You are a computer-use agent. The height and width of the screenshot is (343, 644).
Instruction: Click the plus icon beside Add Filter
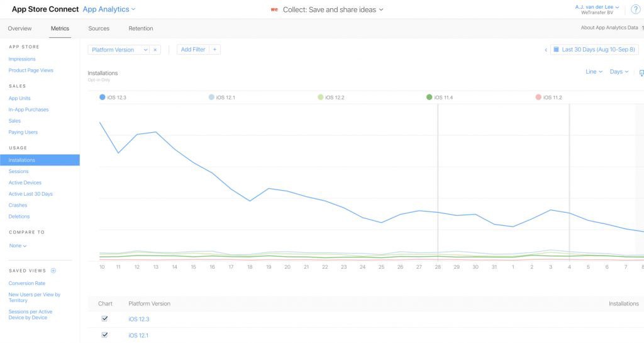214,50
